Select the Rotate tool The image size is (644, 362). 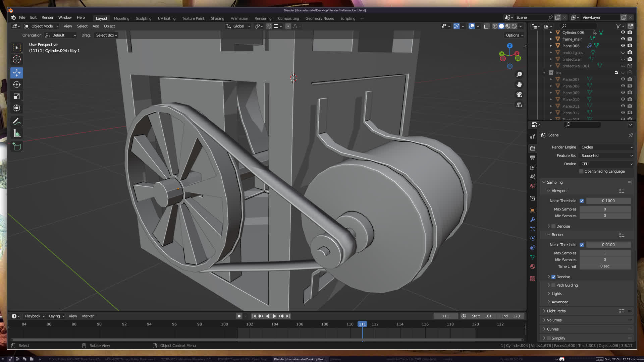tap(17, 84)
